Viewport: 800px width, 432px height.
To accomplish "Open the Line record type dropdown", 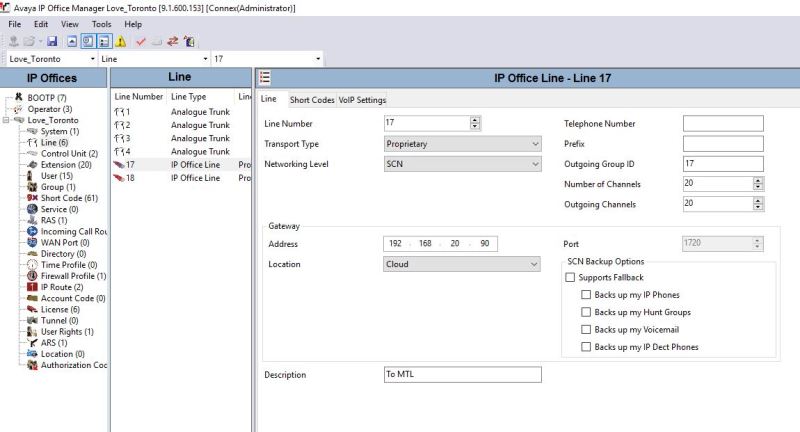I will tap(205, 59).
